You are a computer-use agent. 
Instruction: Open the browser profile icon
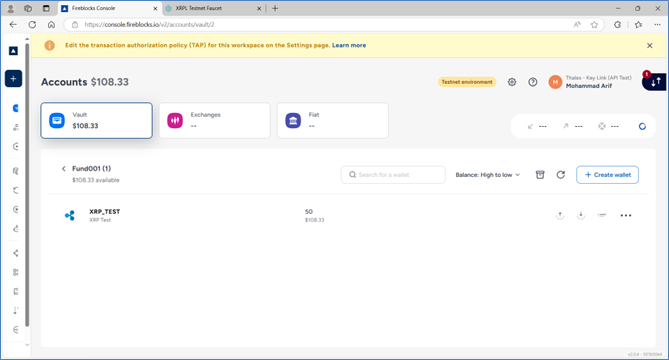pos(11,8)
